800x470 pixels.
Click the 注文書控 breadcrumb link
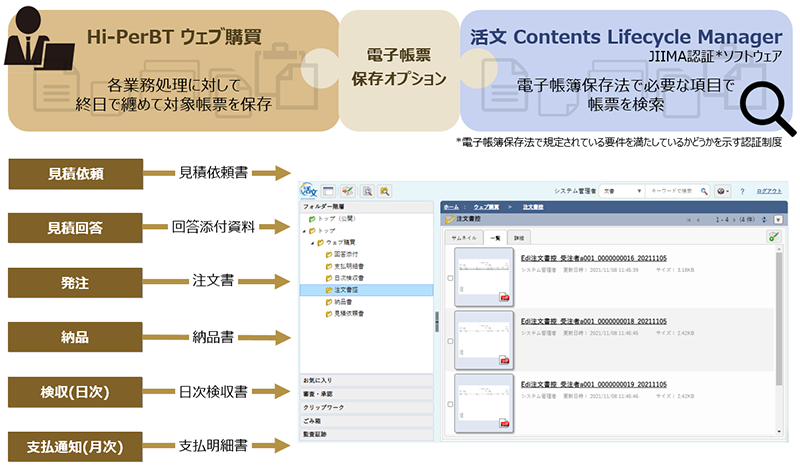[533, 207]
